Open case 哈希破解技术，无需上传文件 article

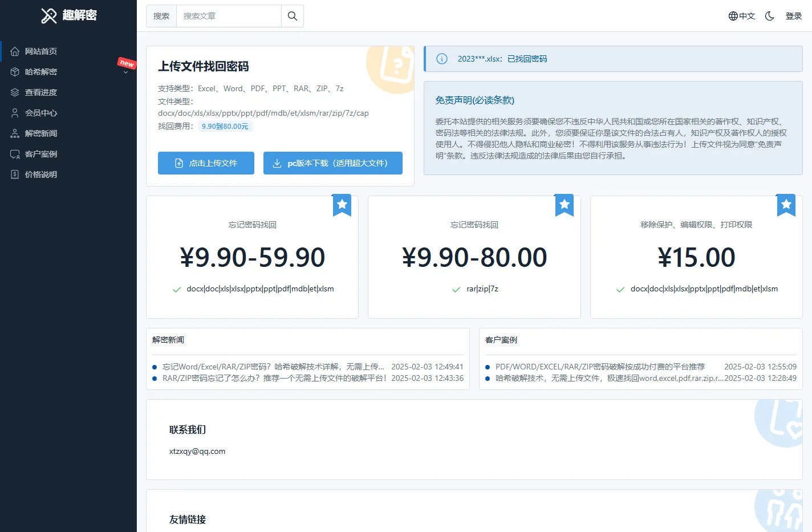click(610, 378)
